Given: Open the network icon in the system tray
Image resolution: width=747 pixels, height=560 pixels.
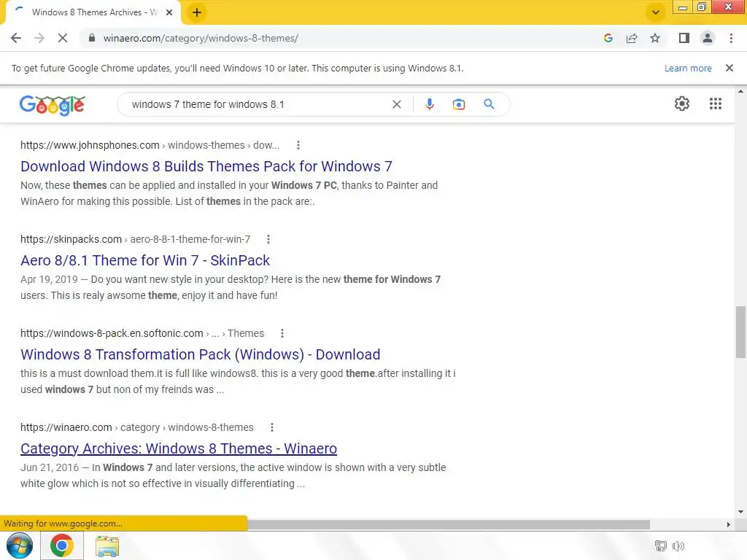Looking at the screenshot, I should pos(660,545).
